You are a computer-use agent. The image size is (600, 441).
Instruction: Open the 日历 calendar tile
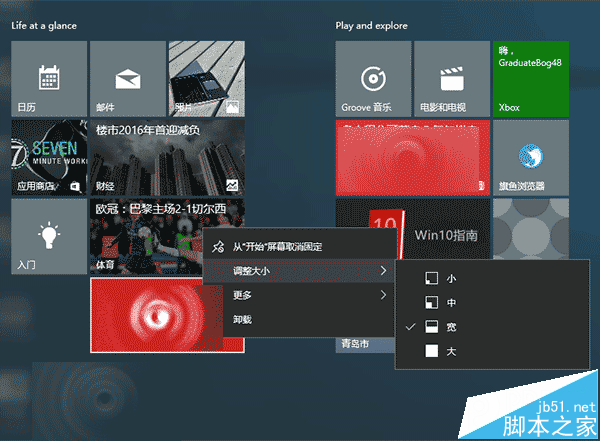click(49, 79)
